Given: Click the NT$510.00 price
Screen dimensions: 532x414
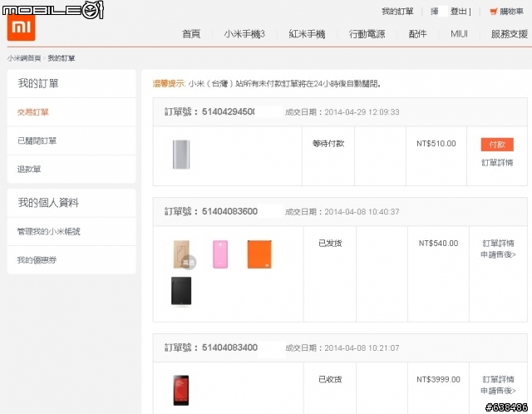Looking at the screenshot, I should 436,144.
